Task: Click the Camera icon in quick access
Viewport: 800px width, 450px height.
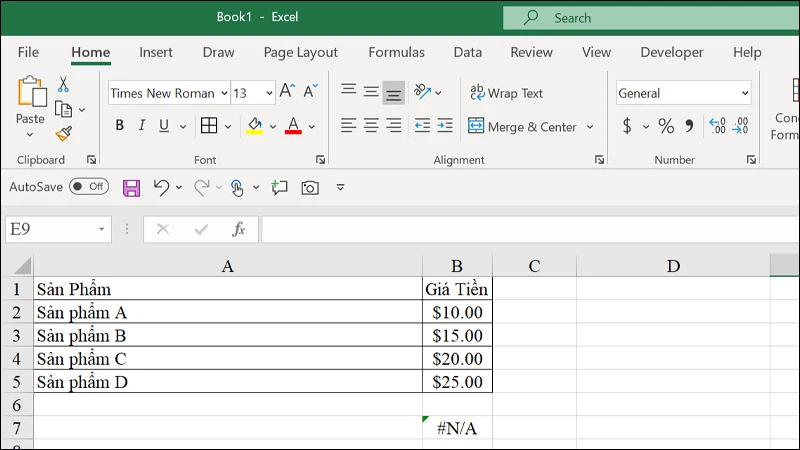Action: (x=310, y=188)
